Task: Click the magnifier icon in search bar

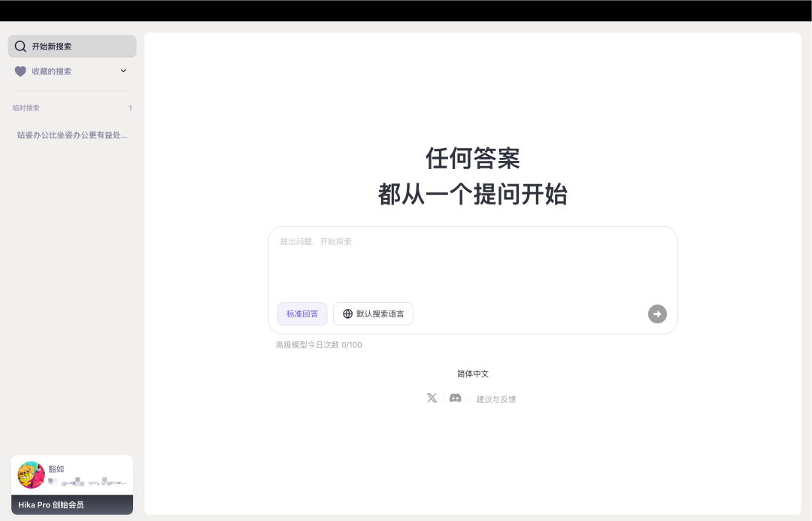Action: 20,46
